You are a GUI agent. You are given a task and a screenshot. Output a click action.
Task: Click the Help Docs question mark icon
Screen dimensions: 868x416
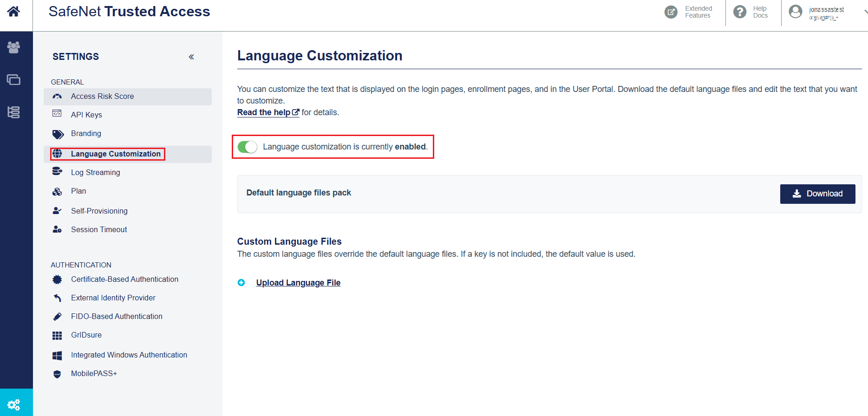coord(740,12)
